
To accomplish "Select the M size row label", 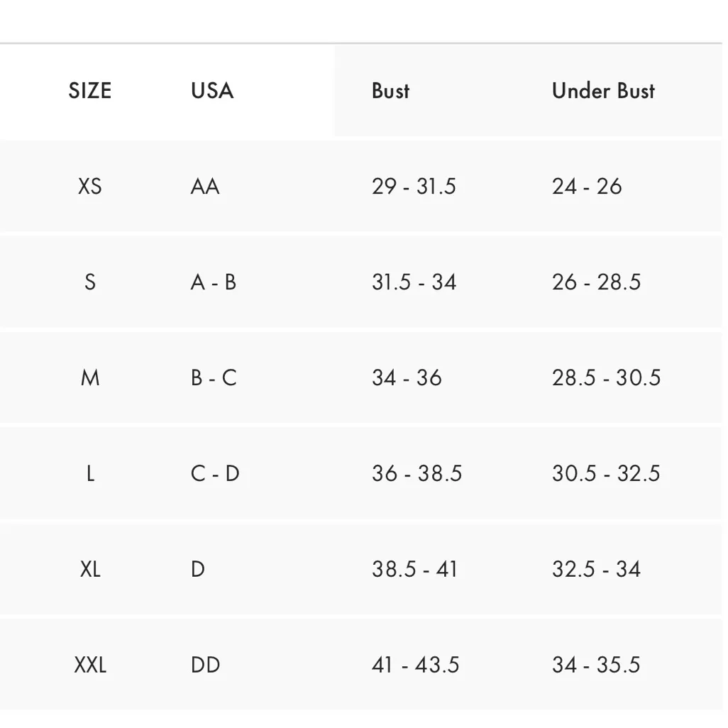I will (x=90, y=377).
